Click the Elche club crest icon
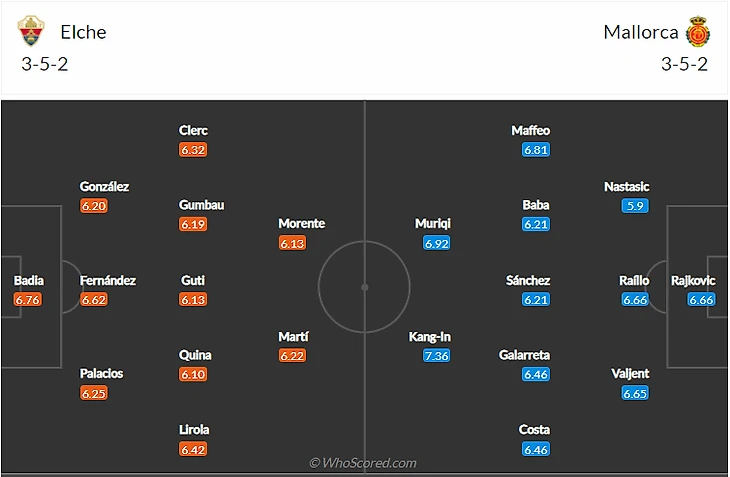The width and height of the screenshot is (730, 477). click(31, 31)
